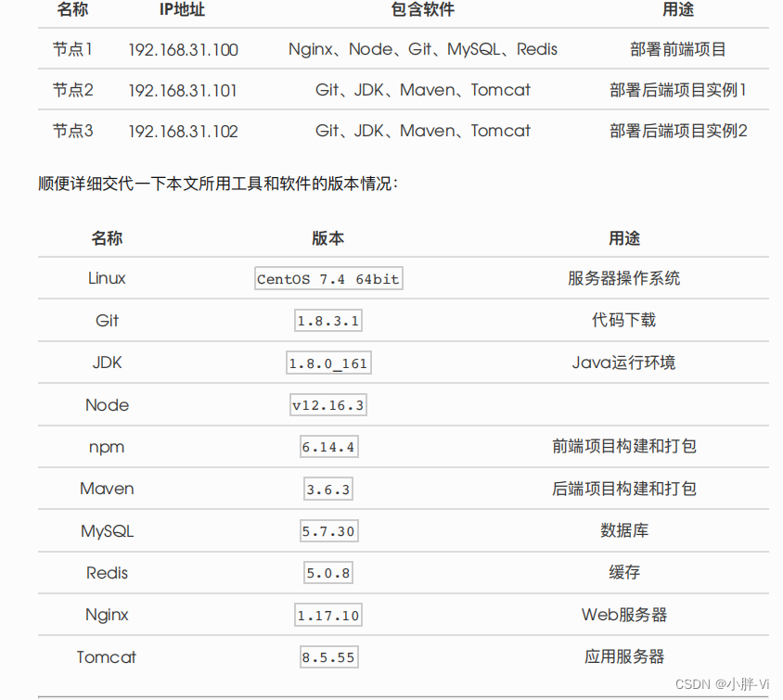Click the version code 6.14.4
Viewport: 783px width, 700px height.
pyautogui.click(x=329, y=447)
